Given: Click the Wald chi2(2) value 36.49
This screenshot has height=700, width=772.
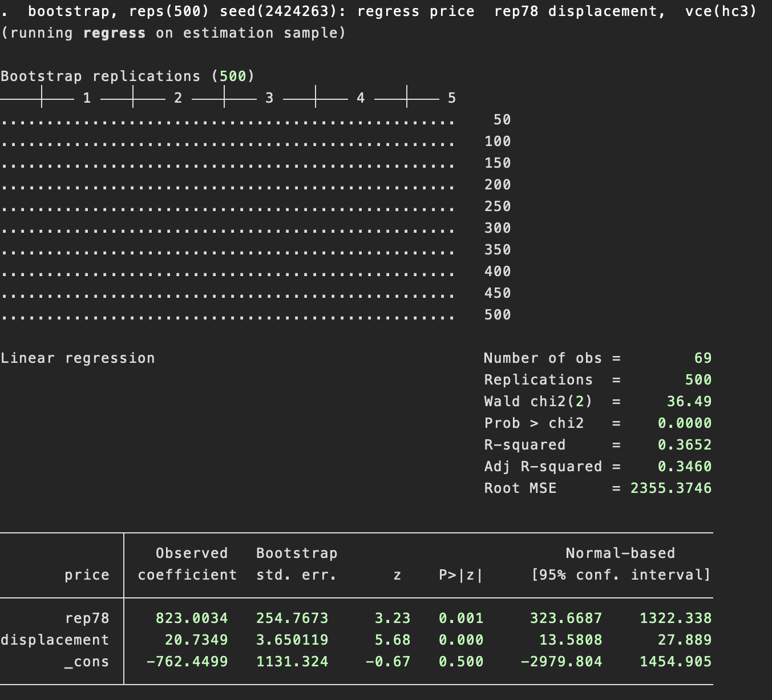Looking at the screenshot, I should click(x=689, y=402).
